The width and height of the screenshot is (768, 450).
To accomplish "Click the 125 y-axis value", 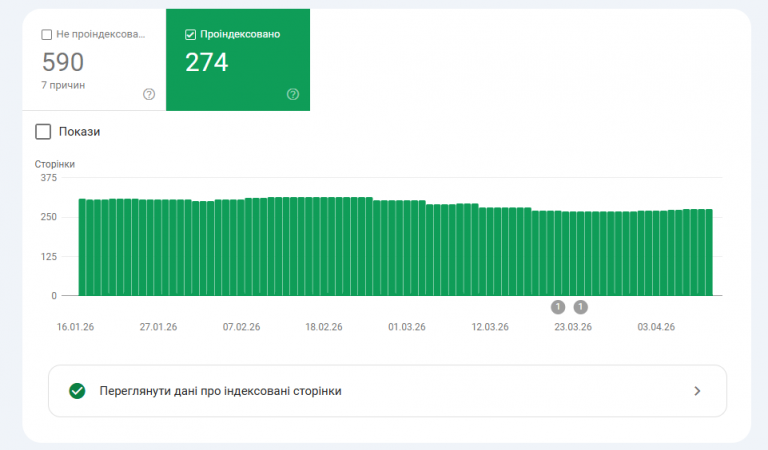I will point(48,257).
